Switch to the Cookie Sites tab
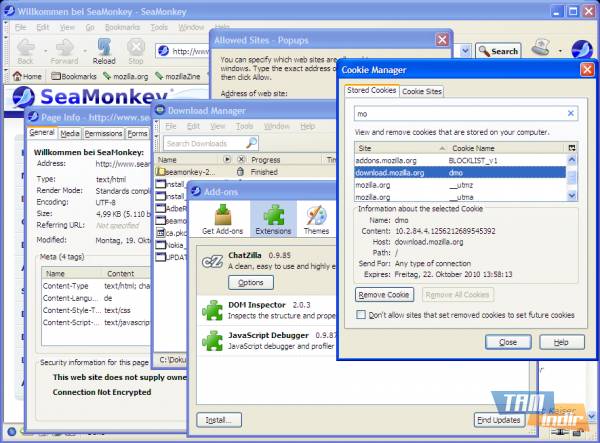600x443 pixels. pyautogui.click(x=422, y=91)
